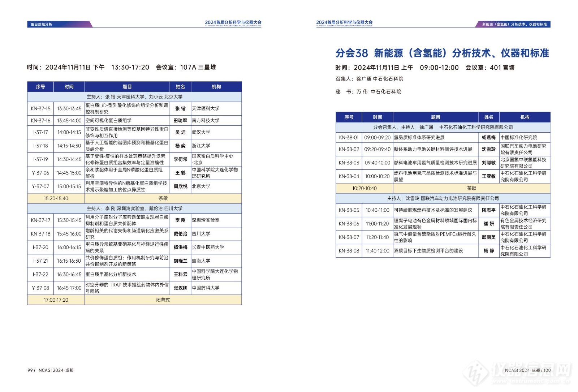Select speaker name 杨燕梅
578x392 pixels.
click(x=489, y=138)
